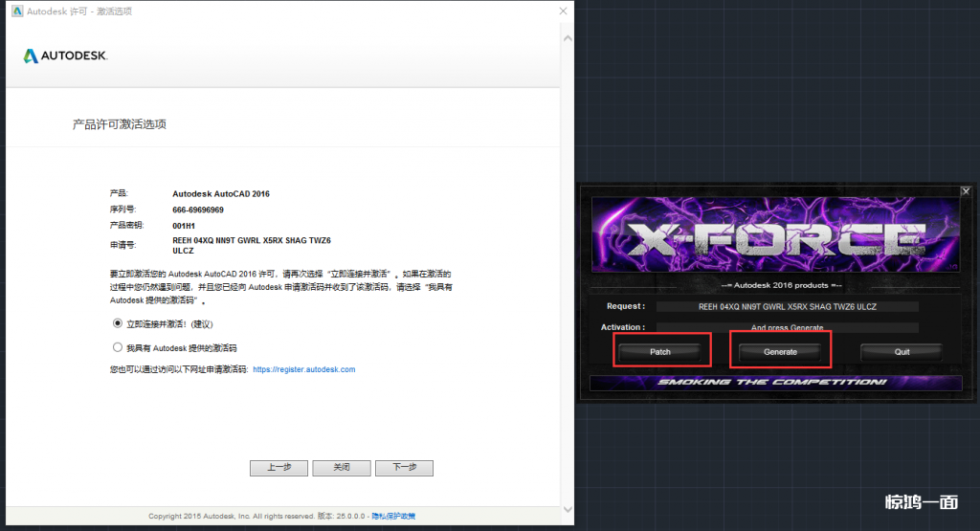
Task: Click the Activation input field
Action: click(787, 327)
